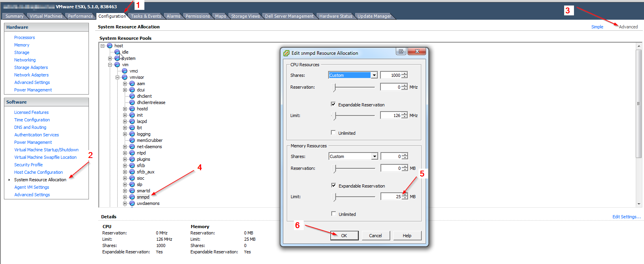The height and width of the screenshot is (264, 644).
Task: Click the dhclientrelease pool icon
Action: point(132,102)
